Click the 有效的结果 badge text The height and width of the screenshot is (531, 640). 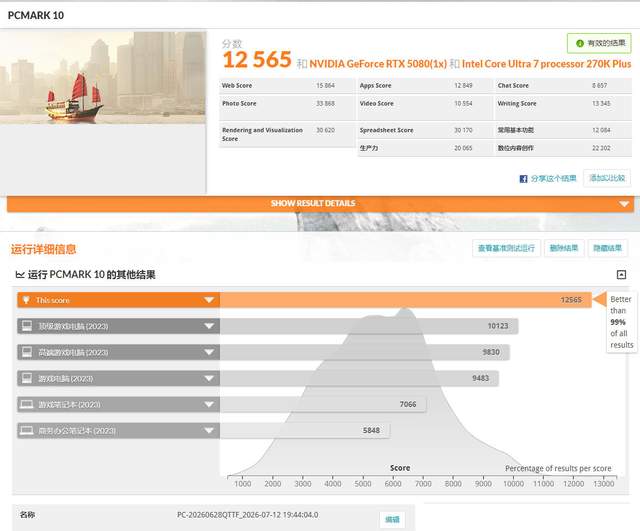[606, 43]
